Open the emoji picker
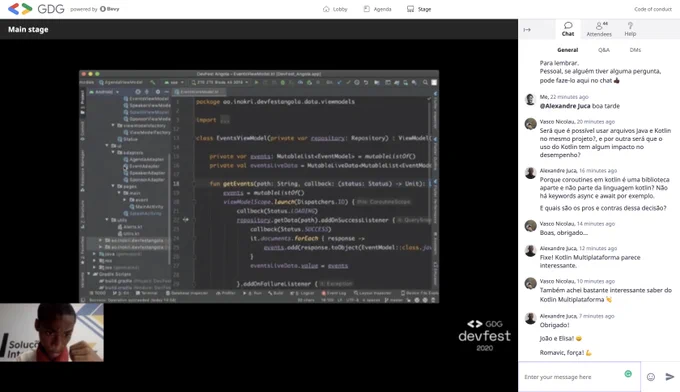The width and height of the screenshot is (680, 392). pyautogui.click(x=651, y=377)
